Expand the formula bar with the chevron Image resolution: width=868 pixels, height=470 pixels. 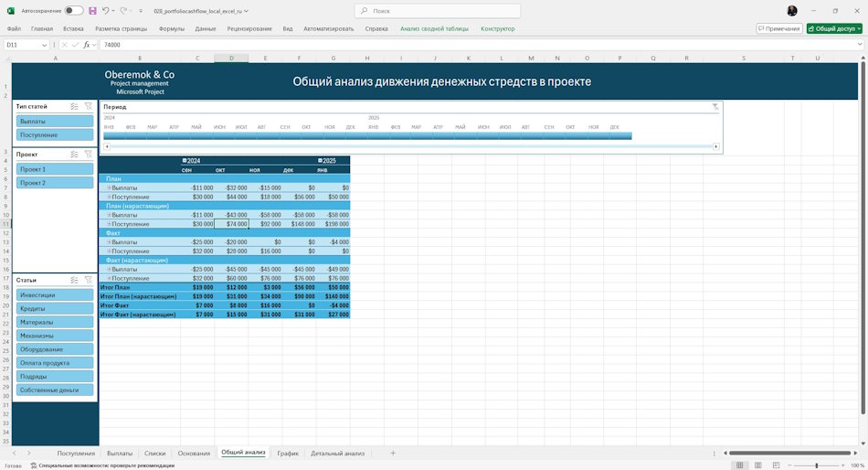[860, 45]
